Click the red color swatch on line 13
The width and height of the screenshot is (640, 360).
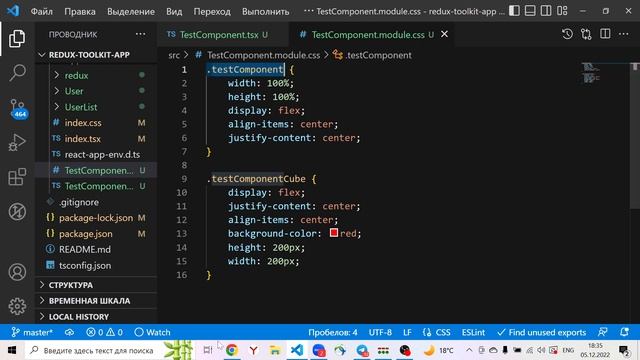334,233
